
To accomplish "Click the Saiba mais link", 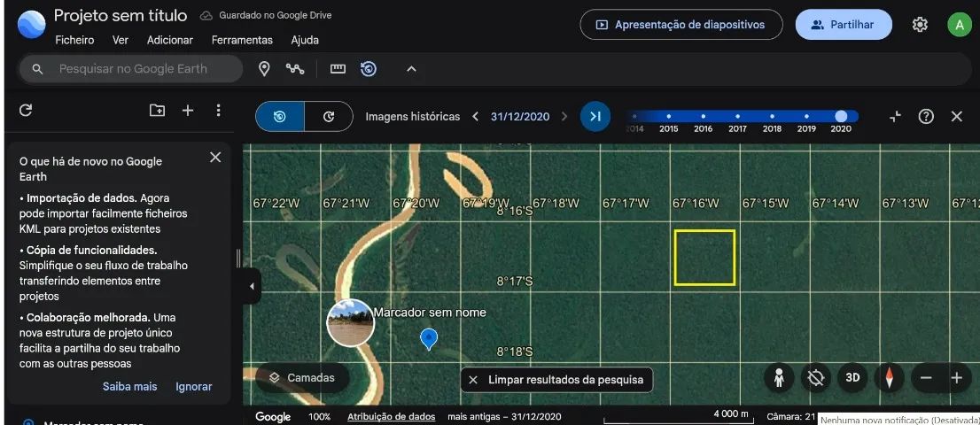I will click(x=130, y=387).
